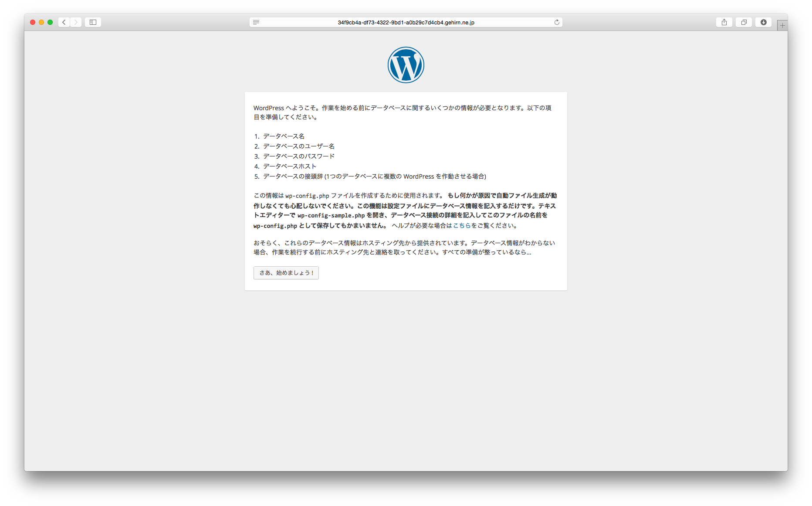Show all tabs overview icon
812x506 pixels.
tap(744, 22)
